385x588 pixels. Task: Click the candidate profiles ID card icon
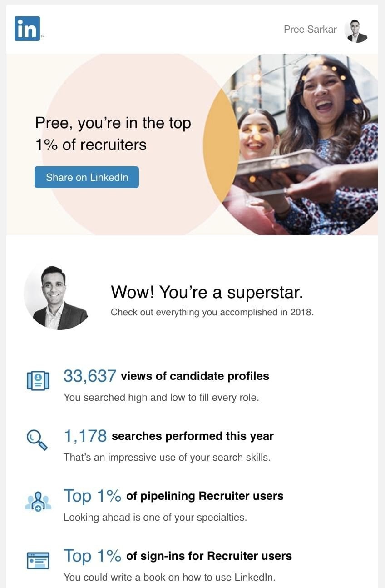38,380
